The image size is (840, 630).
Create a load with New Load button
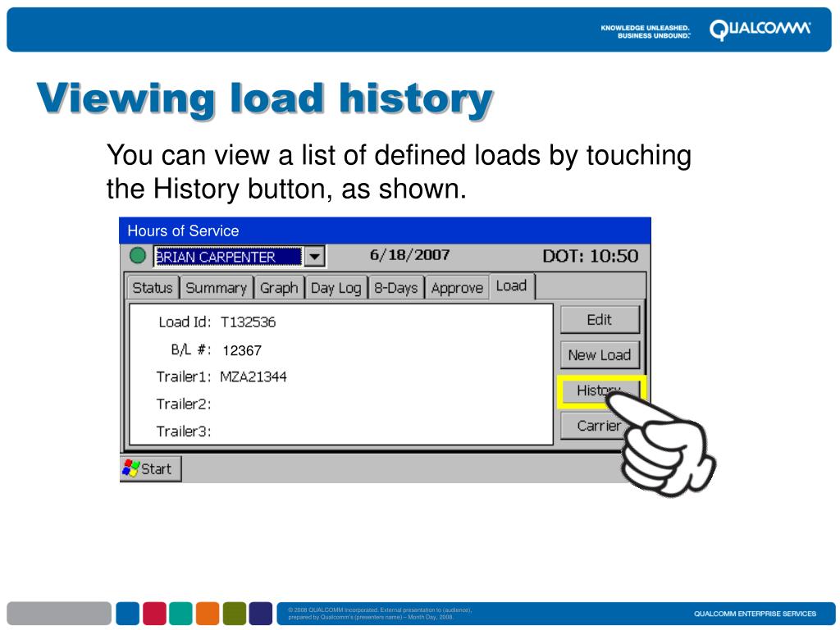pyautogui.click(x=600, y=354)
